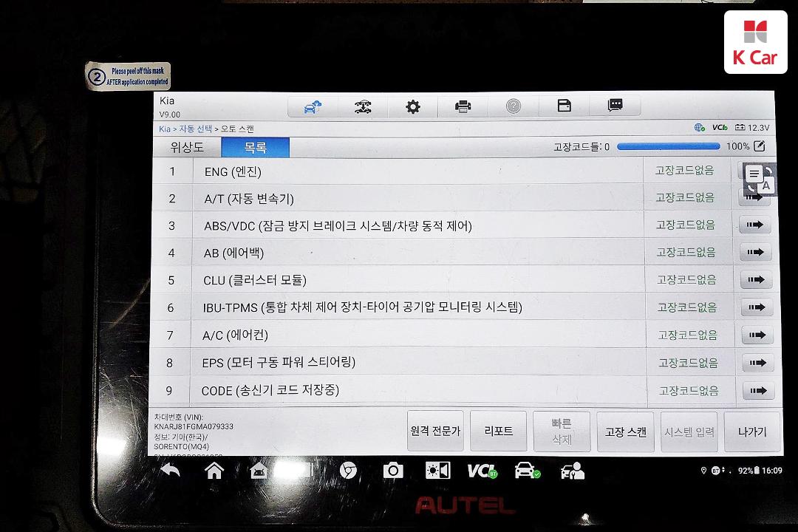Image resolution: width=798 pixels, height=532 pixels.
Task: Click the printer icon
Action: (463, 107)
